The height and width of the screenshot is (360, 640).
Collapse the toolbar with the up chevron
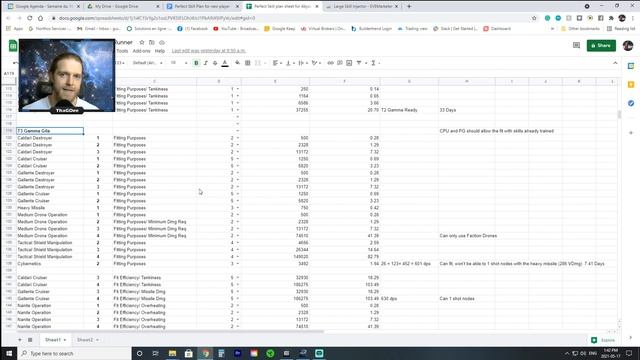click(615, 63)
